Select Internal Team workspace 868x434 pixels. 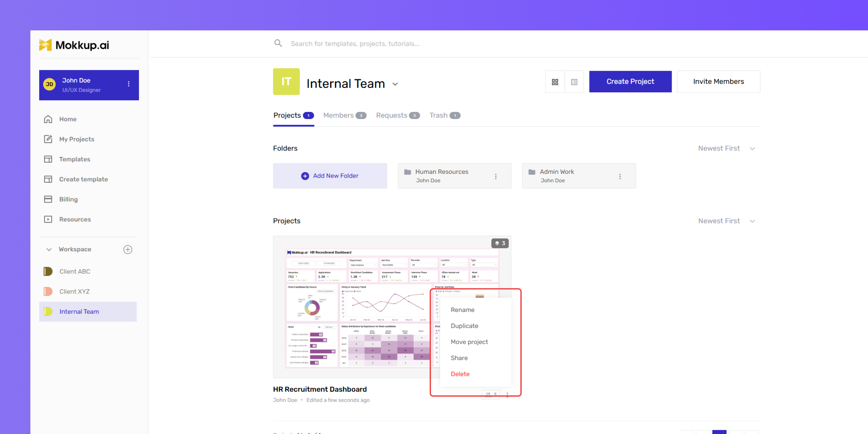click(88, 312)
